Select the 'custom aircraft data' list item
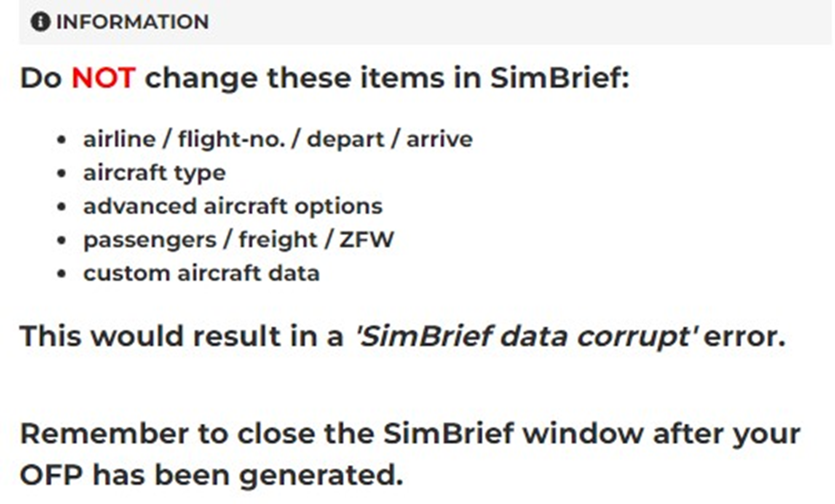Viewport: 835px width, 504px height. point(201,273)
